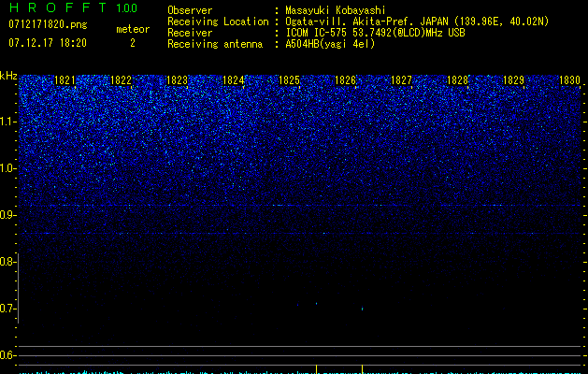The height and width of the screenshot is (374, 588).
Task: Click the 0.8 kHz axis label
Action: tap(7, 262)
